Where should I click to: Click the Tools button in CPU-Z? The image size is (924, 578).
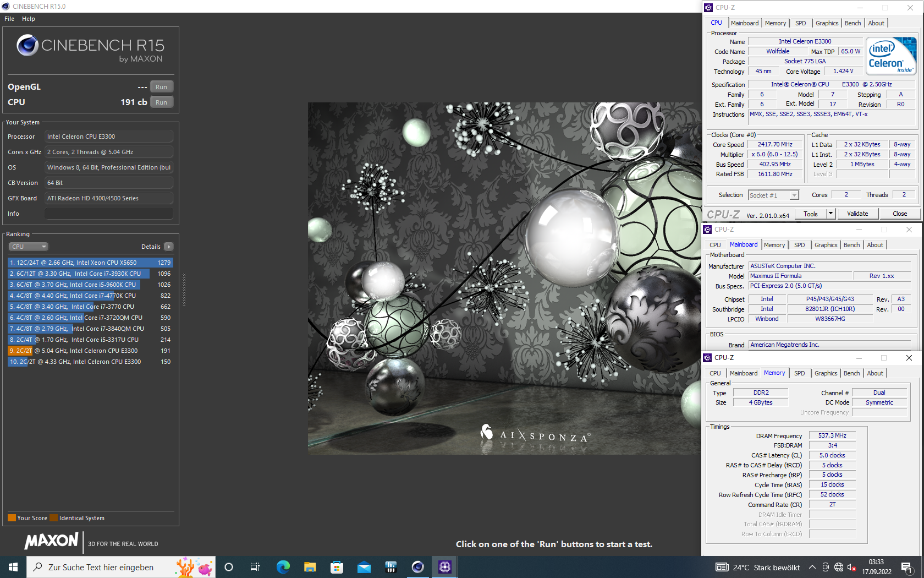click(811, 214)
